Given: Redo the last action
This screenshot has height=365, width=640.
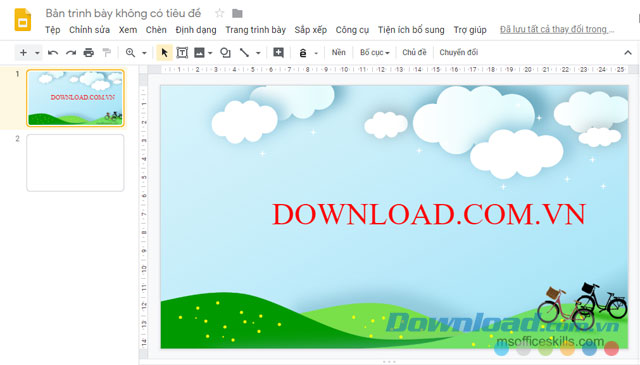Looking at the screenshot, I should (x=71, y=52).
